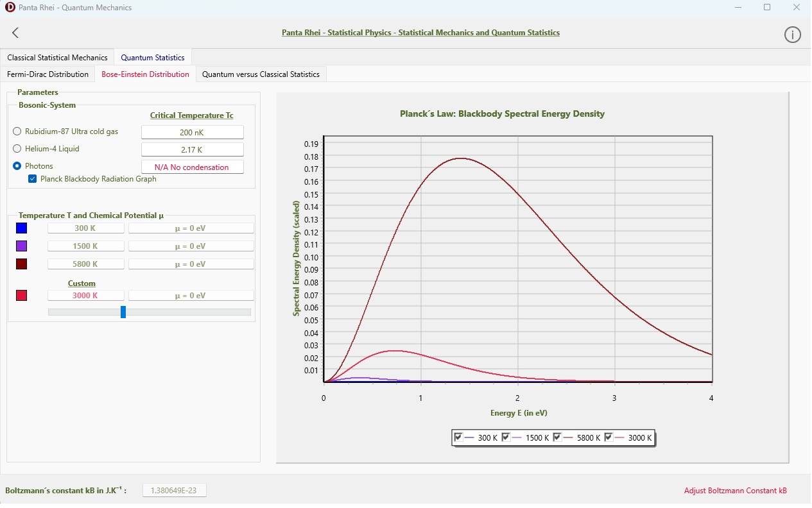Toggle the 5800 K legend checkbox
The height and width of the screenshot is (508, 812).
click(557, 437)
